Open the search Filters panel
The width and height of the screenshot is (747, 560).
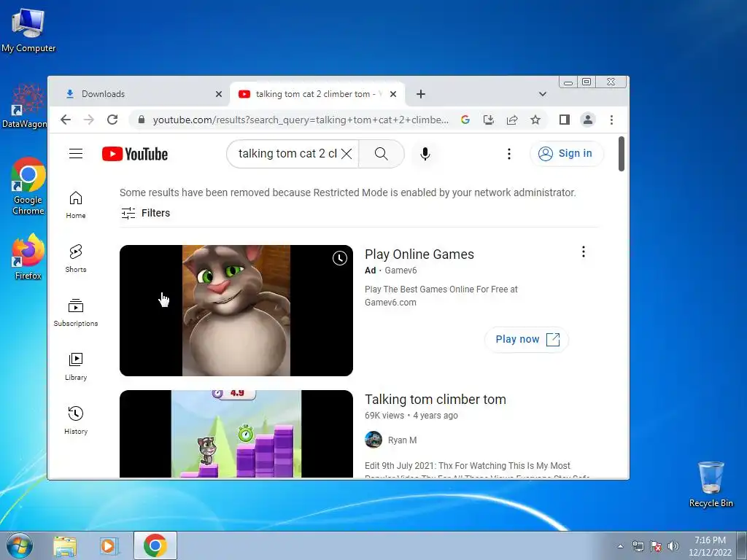(x=146, y=213)
